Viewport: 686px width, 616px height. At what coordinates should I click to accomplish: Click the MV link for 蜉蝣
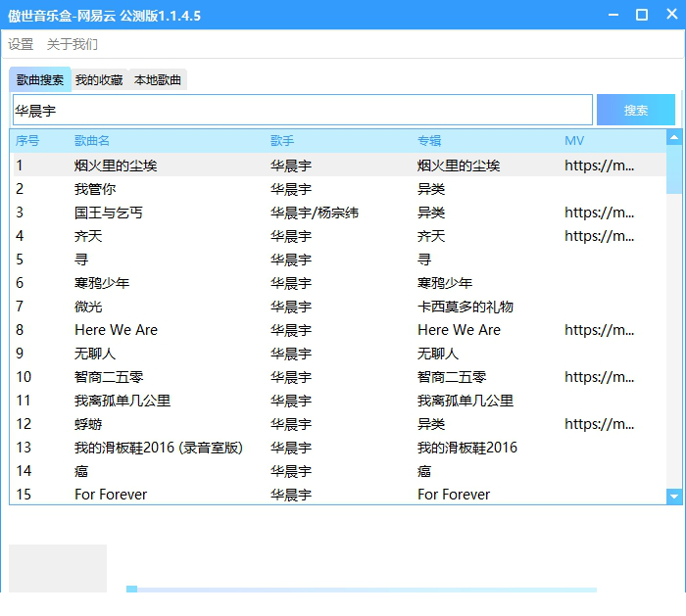pos(600,424)
